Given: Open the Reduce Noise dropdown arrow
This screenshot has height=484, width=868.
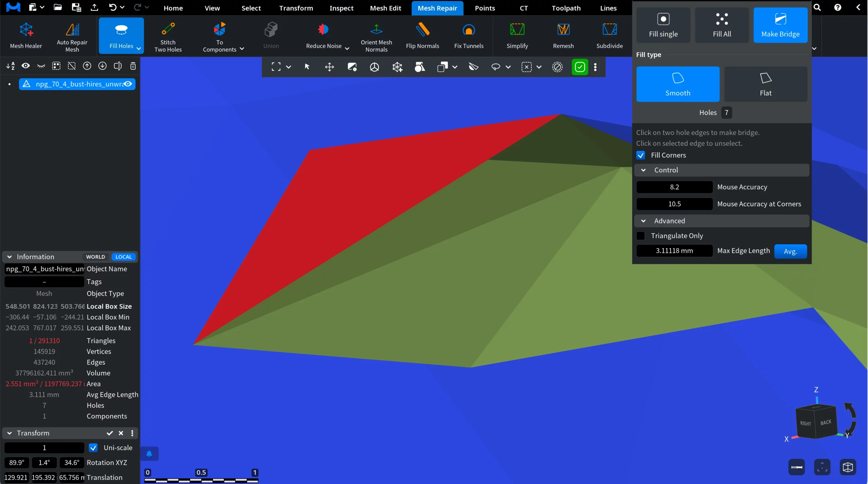Looking at the screenshot, I should point(347,48).
